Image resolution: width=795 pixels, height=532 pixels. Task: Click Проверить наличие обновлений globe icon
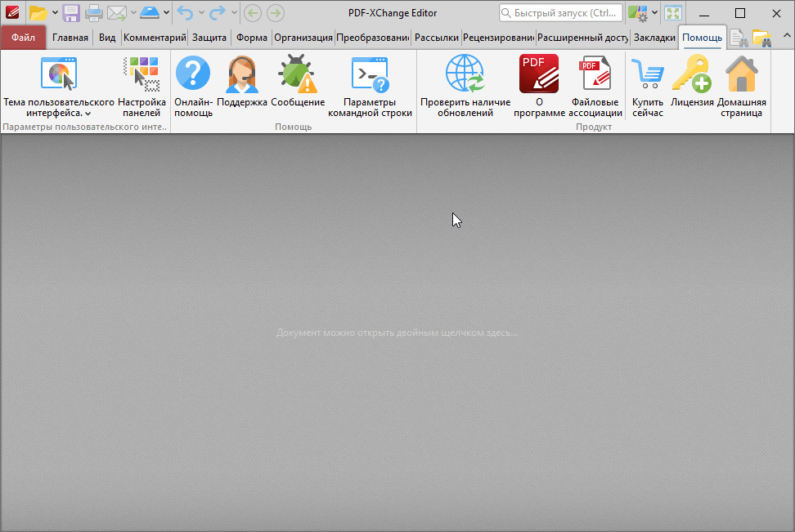[465, 74]
